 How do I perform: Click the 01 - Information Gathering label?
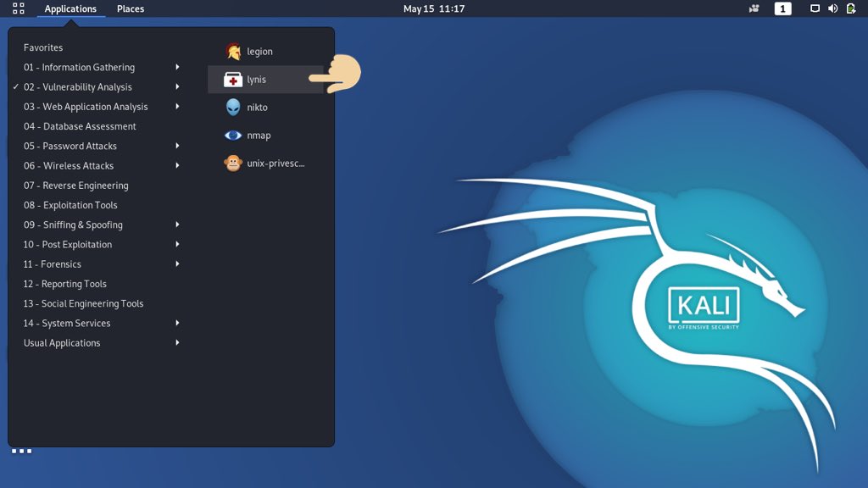coord(79,67)
